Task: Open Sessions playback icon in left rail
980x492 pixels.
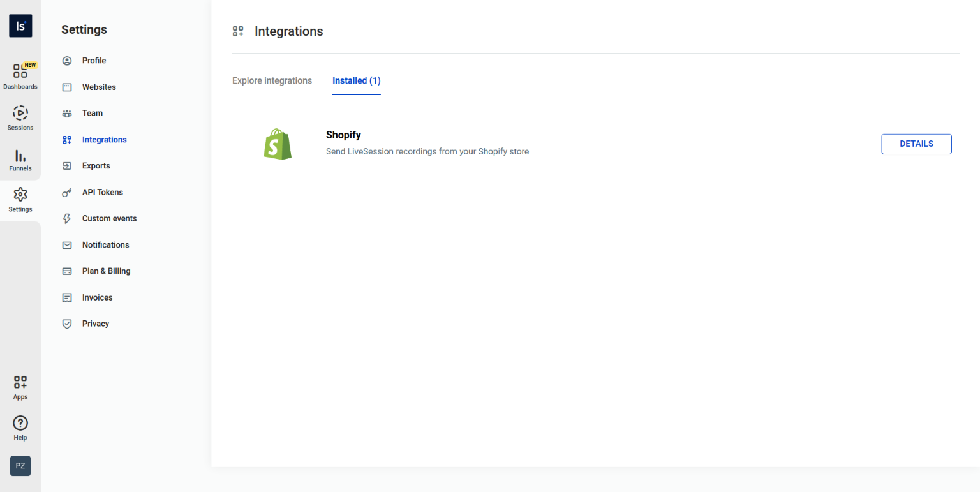Action: [20, 114]
